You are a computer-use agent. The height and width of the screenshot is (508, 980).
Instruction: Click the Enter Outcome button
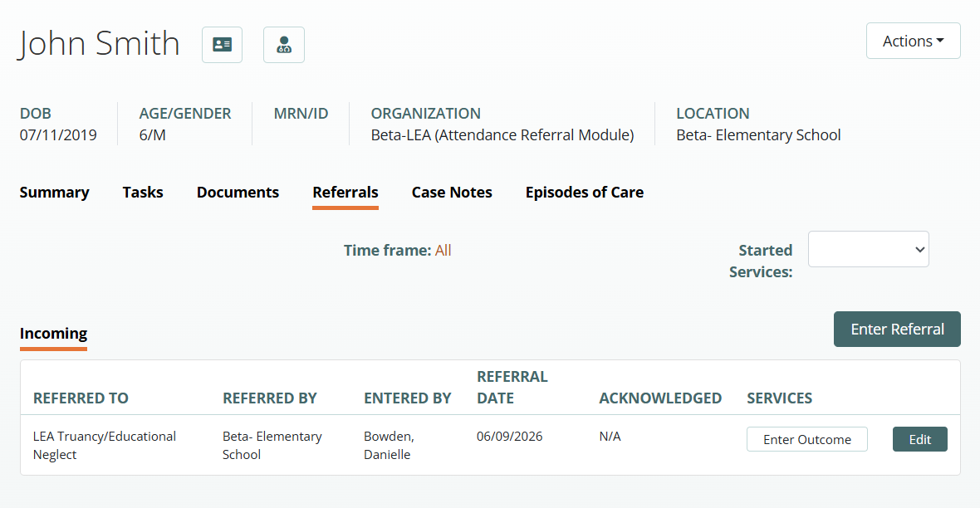807,439
